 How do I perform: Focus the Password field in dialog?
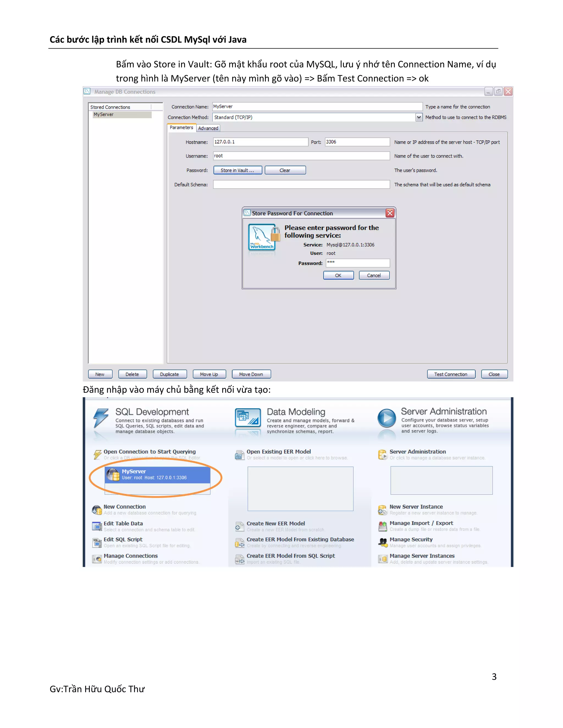pos(358,263)
